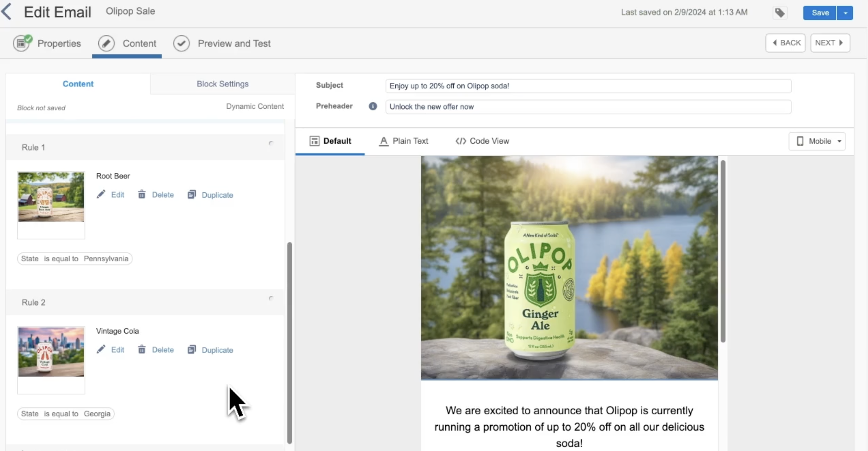
Task: Click inside the Subject input field
Action: [x=587, y=85]
